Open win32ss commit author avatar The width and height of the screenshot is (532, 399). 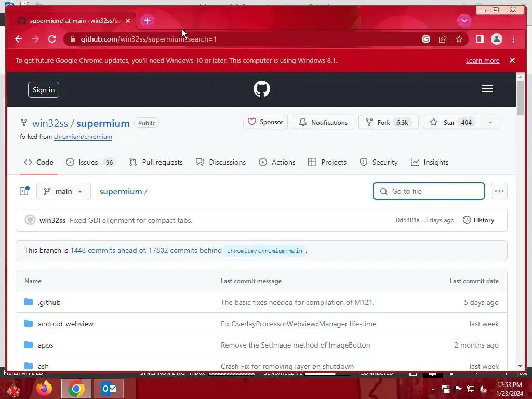(30, 220)
